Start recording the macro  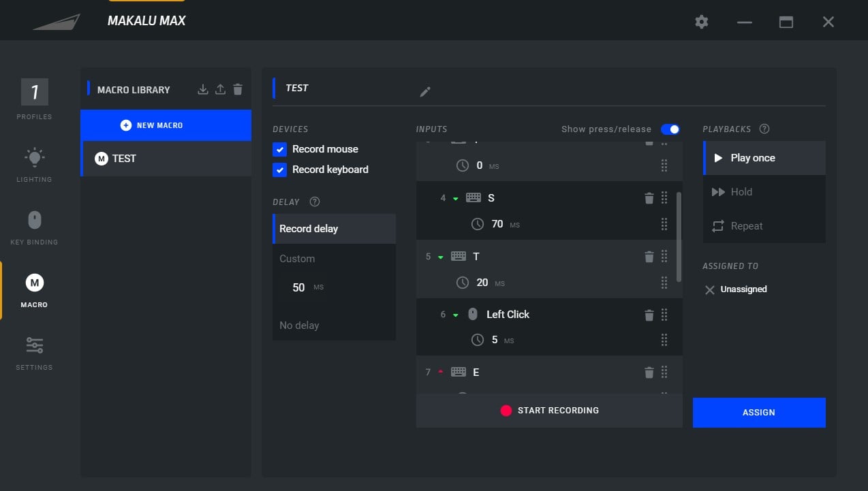549,411
